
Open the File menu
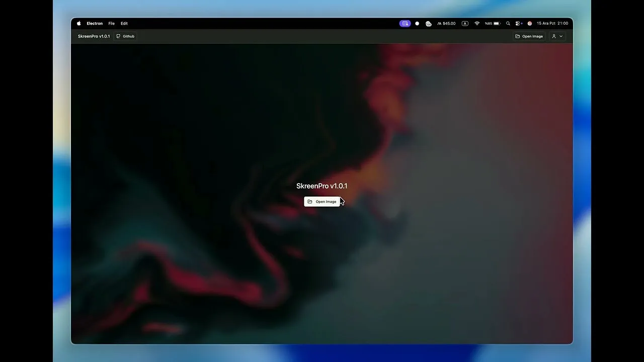(111, 24)
